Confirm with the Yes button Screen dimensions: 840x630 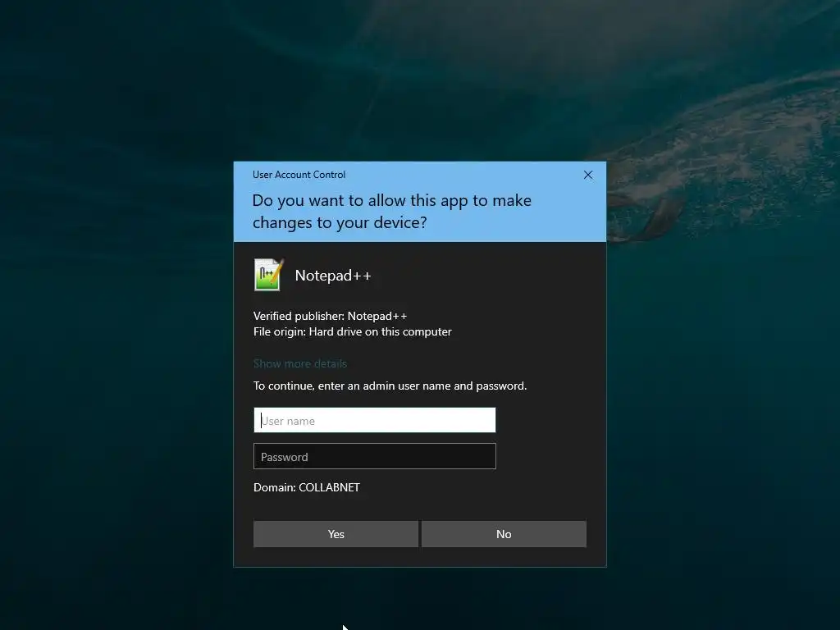click(336, 534)
